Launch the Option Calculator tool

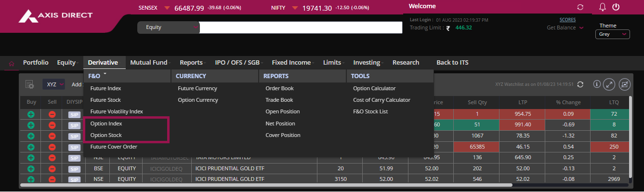click(374, 89)
